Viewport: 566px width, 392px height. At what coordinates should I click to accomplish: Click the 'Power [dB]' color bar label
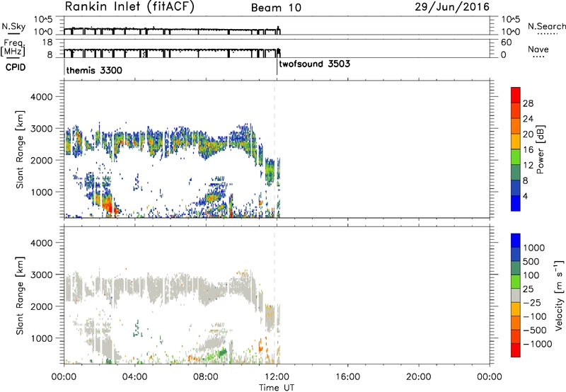[540, 149]
